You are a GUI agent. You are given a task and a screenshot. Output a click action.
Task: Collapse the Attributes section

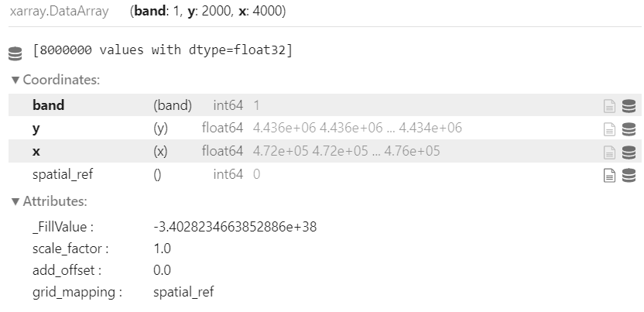(50, 201)
